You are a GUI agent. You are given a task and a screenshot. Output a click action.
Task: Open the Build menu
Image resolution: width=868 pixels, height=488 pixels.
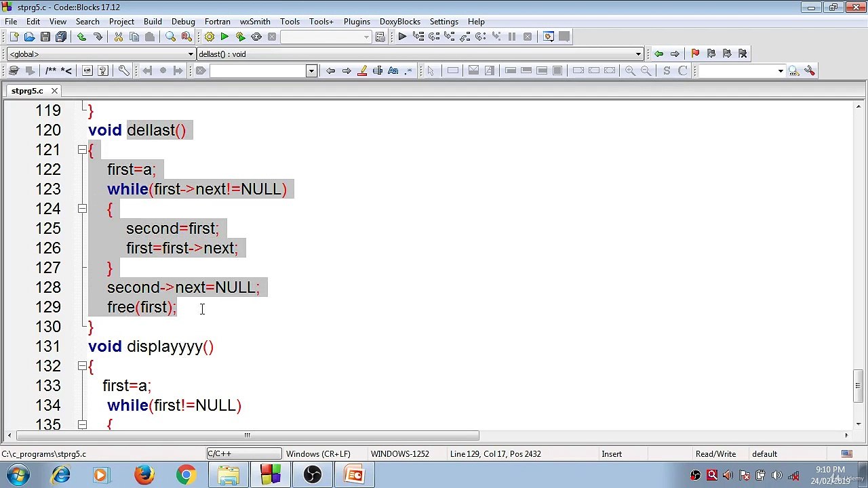pos(153,22)
